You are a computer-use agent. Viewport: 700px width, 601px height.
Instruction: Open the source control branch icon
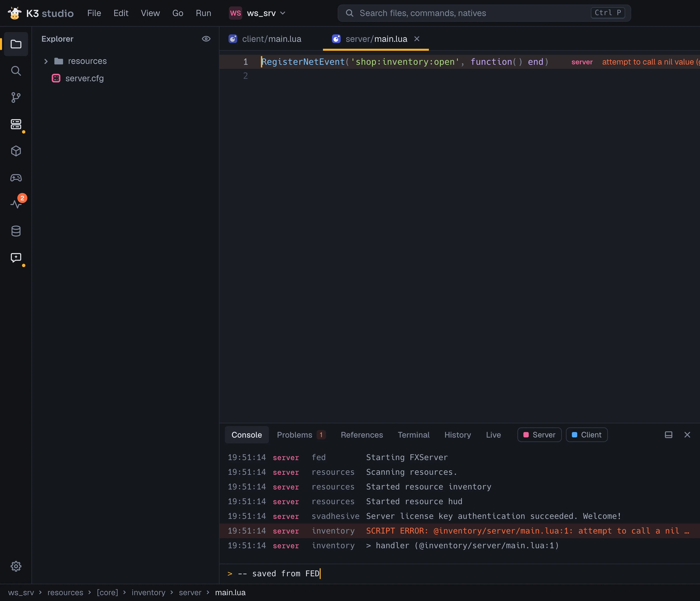[x=16, y=97]
